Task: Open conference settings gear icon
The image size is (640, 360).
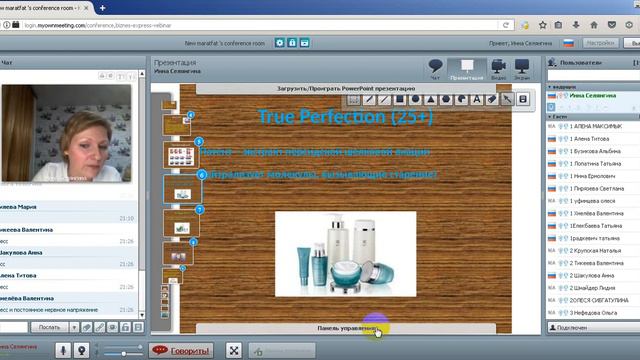Action: 280,43
